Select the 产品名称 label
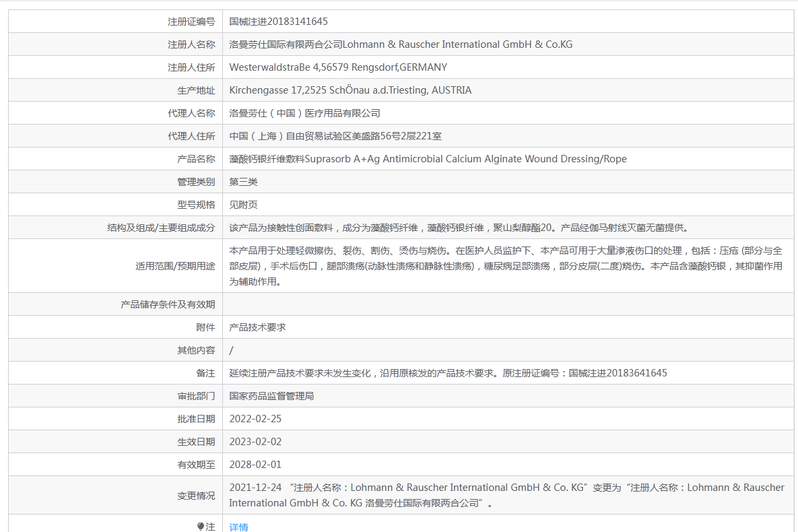Image resolution: width=798 pixels, height=532 pixels. [x=196, y=159]
